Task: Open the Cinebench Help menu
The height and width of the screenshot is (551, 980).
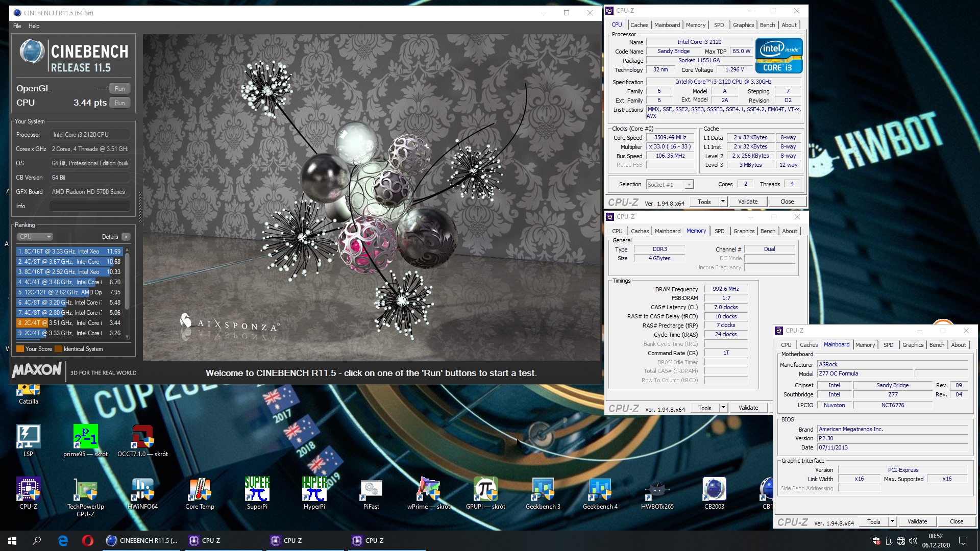Action: 34,26
